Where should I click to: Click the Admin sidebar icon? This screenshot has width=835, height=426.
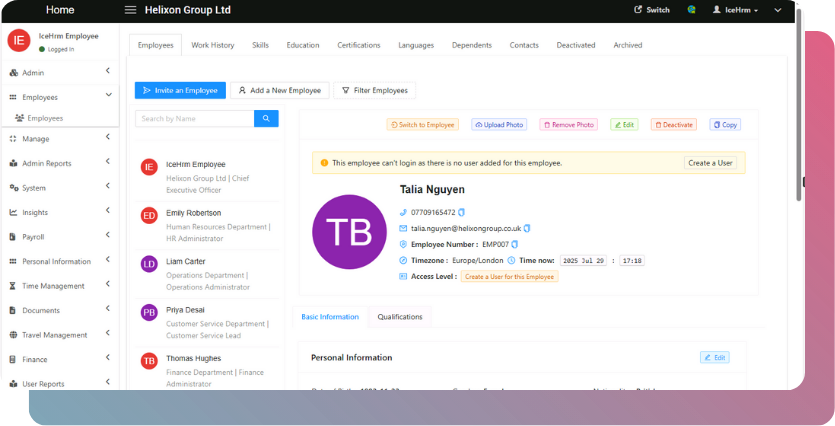tap(14, 73)
